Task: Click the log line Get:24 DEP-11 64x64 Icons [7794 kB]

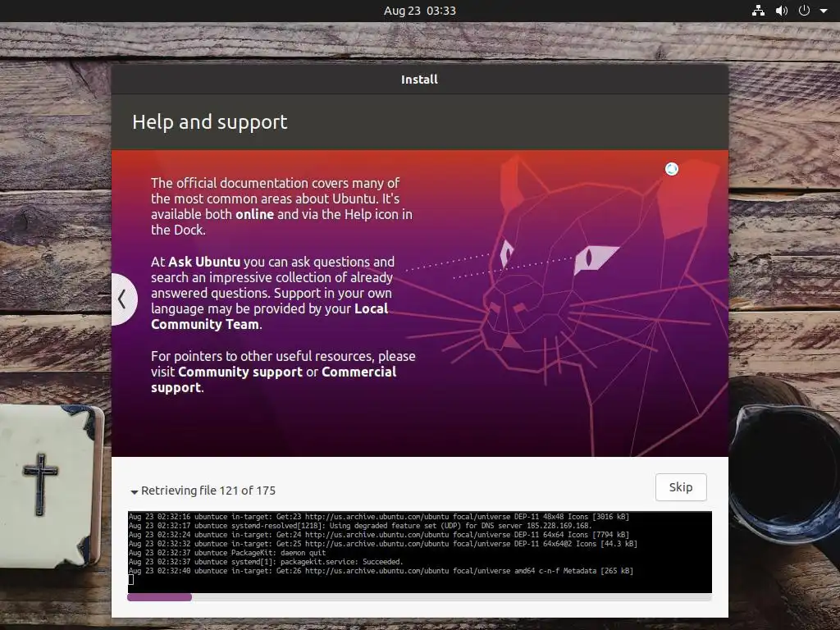Action: click(379, 535)
